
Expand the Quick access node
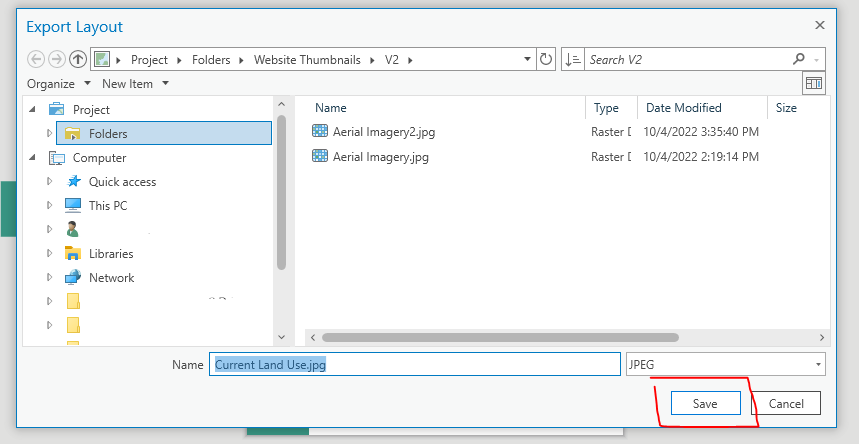[49, 181]
